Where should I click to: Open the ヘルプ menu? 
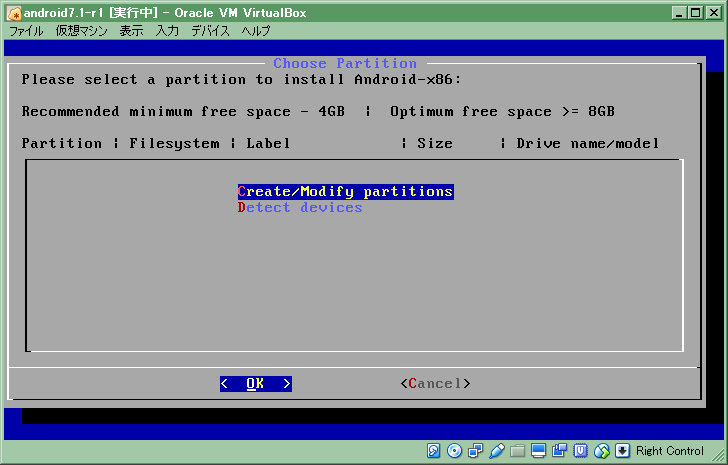tap(256, 31)
